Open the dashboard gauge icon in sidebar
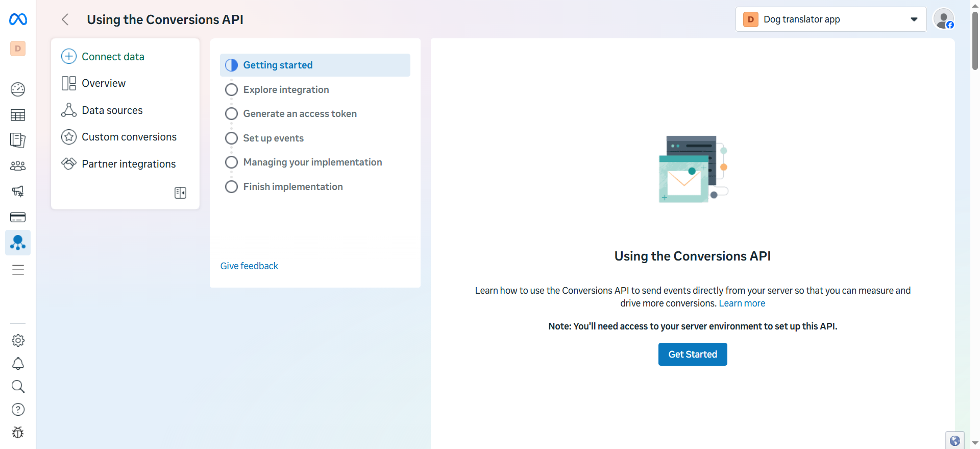 (18, 89)
